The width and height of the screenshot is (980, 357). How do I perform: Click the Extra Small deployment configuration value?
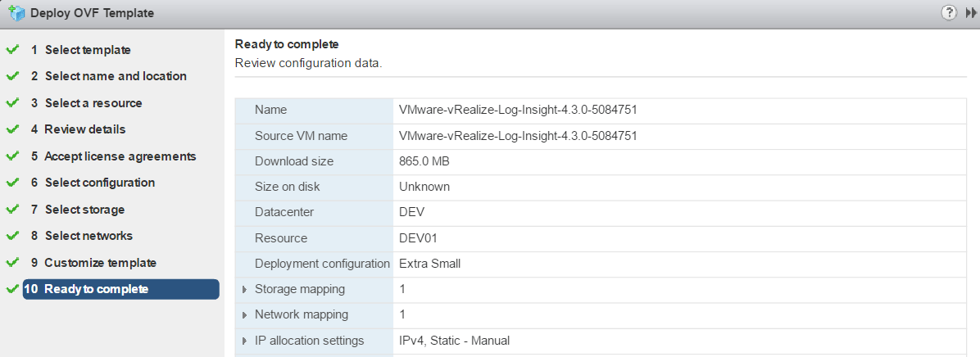(429, 264)
